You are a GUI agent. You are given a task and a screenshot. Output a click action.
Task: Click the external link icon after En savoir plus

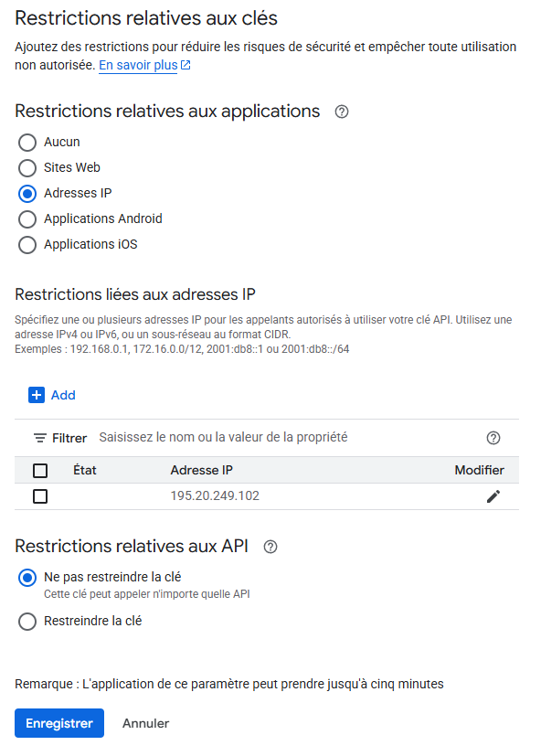tap(186, 65)
